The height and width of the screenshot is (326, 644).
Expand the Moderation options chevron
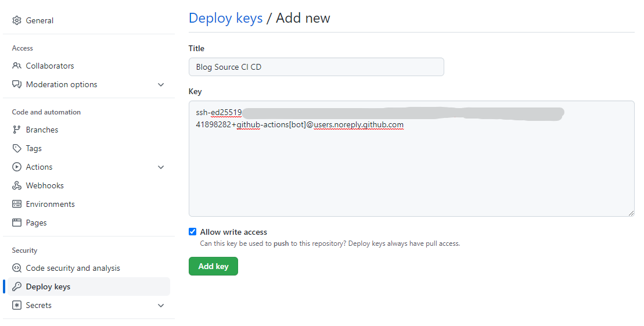(x=161, y=85)
